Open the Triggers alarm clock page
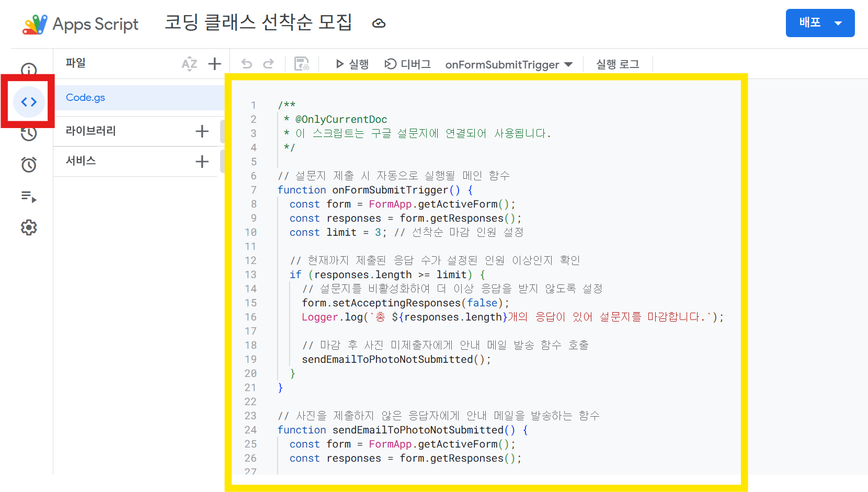This screenshot has width=868, height=492. (29, 165)
